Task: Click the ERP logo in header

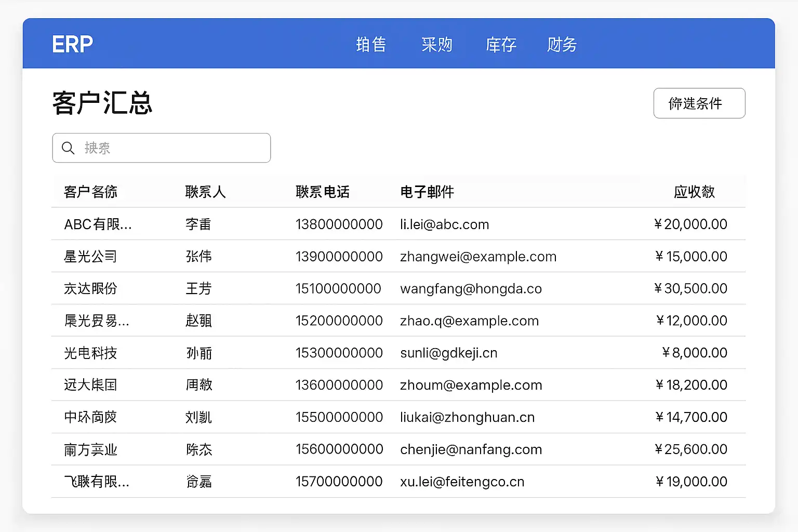Action: (x=72, y=45)
